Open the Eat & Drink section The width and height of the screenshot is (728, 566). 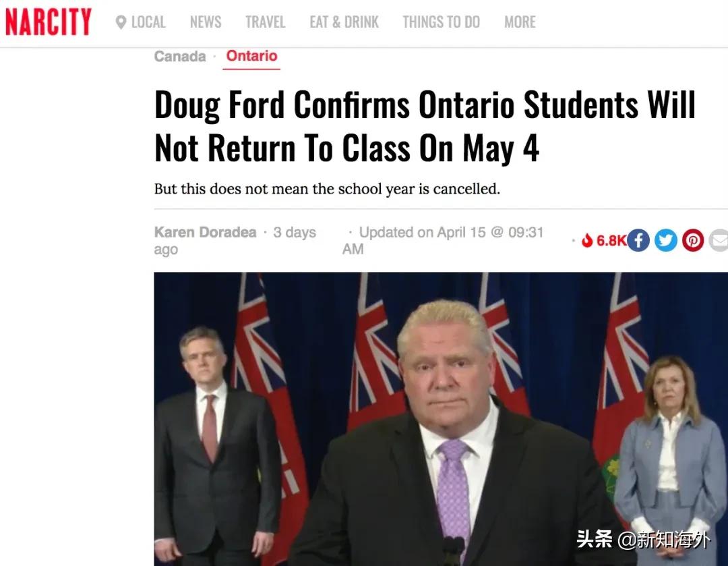[344, 22]
